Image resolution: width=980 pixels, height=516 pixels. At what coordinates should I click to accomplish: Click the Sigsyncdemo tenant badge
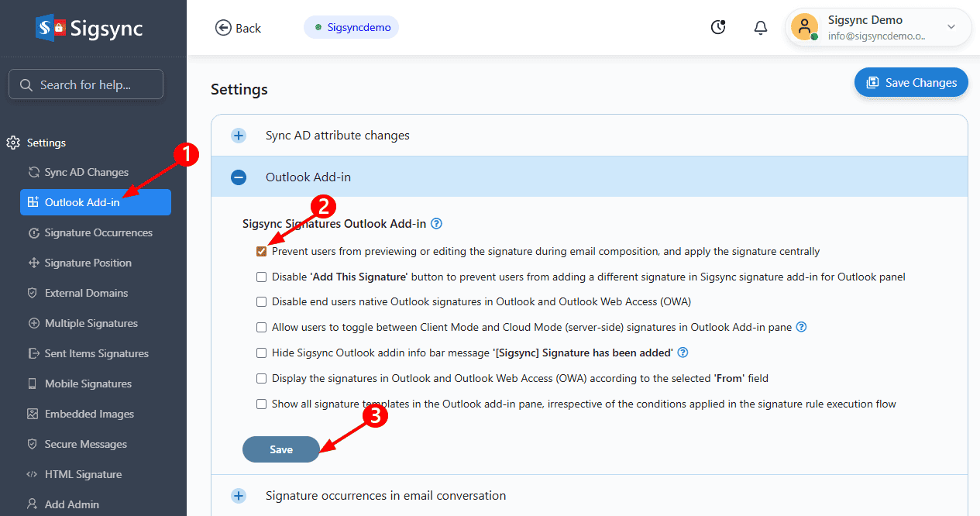[x=352, y=28]
